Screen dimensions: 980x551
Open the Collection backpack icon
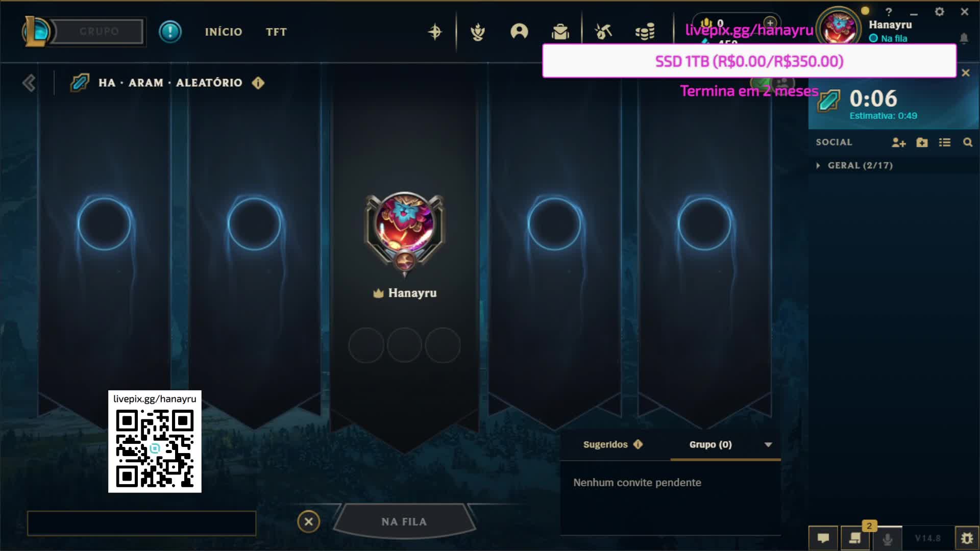(560, 32)
